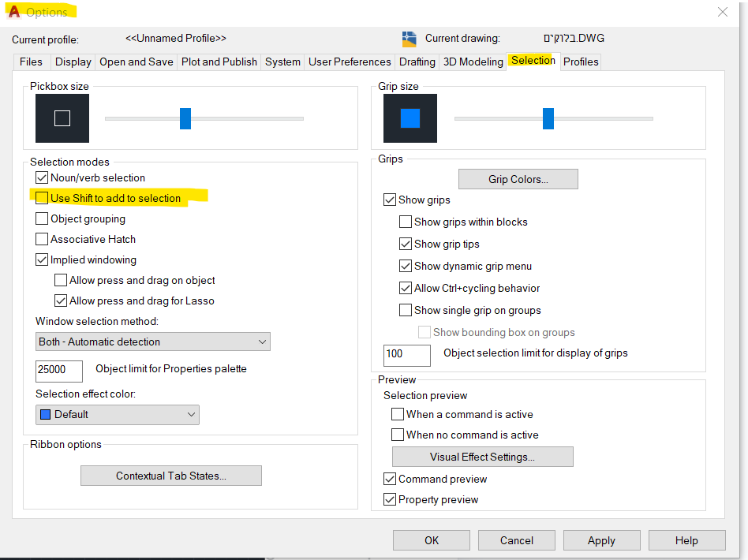Go to the Profiles tab
This screenshot has width=748, height=560.
click(581, 62)
